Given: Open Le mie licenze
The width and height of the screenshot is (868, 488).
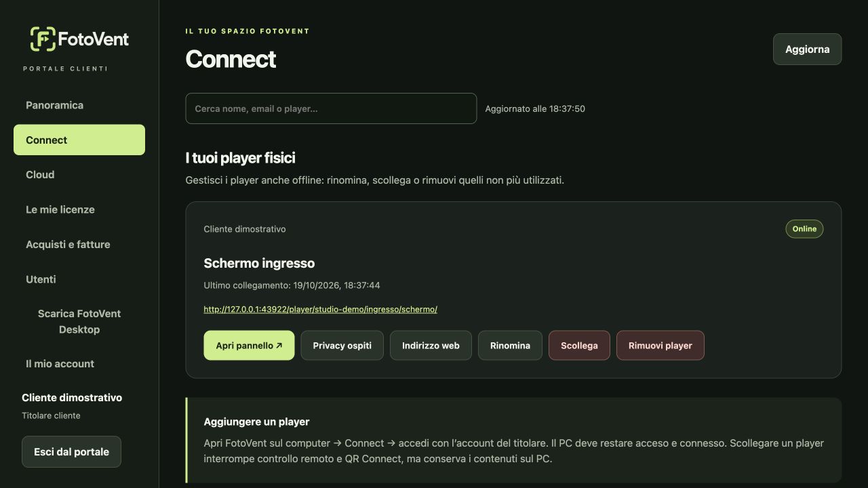Looking at the screenshot, I should point(79,209).
